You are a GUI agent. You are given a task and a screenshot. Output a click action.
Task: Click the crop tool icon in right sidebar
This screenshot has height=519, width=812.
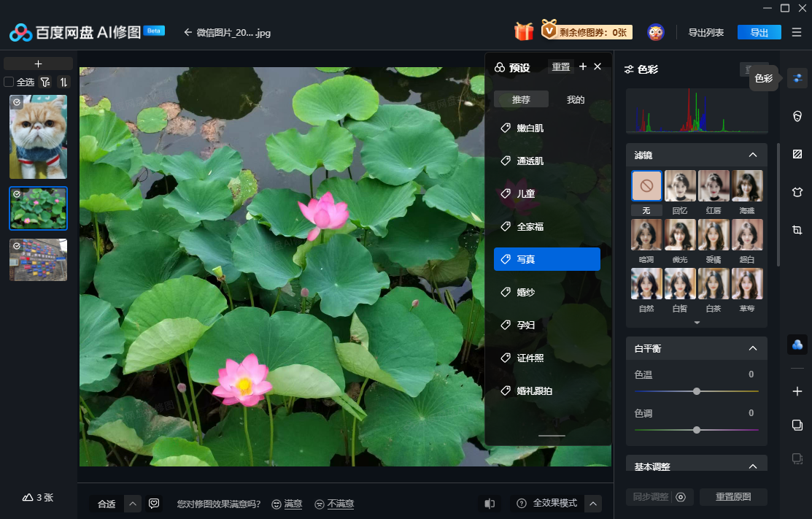pyautogui.click(x=797, y=230)
